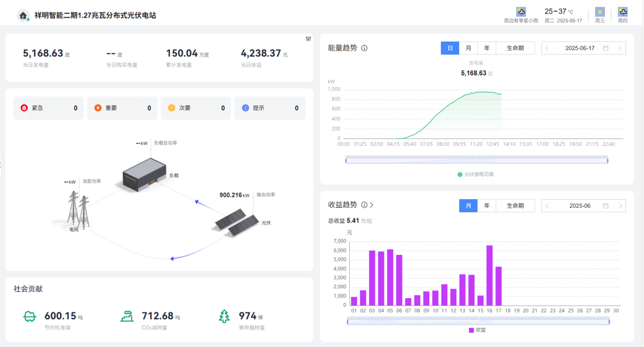The height and width of the screenshot is (347, 644).
Task: Open the 提示 alarms card
Action: click(269, 108)
